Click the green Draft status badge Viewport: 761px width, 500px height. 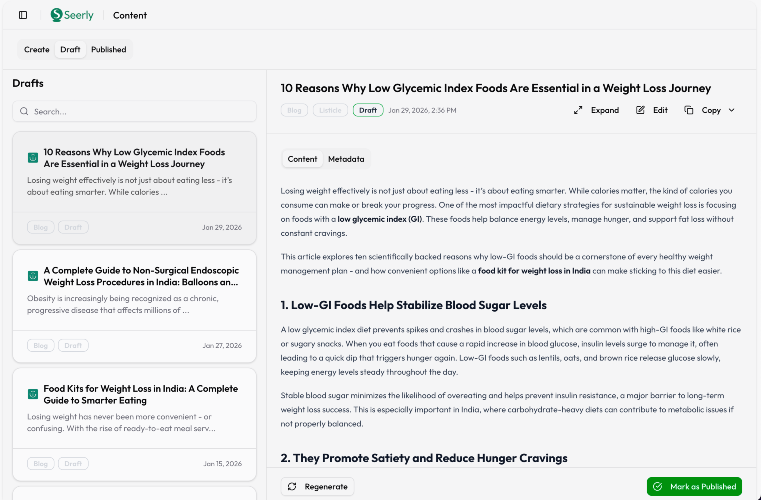pos(368,110)
